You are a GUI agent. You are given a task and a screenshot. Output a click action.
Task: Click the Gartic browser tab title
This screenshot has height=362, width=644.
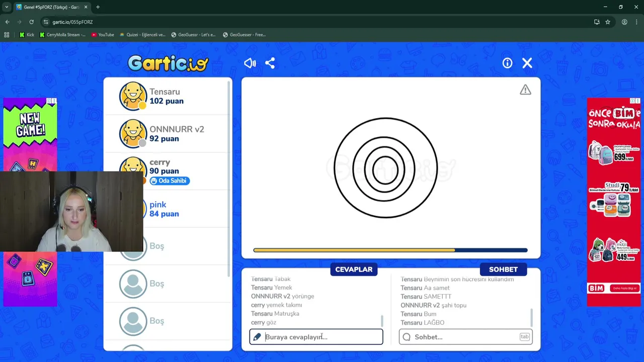tap(51, 7)
